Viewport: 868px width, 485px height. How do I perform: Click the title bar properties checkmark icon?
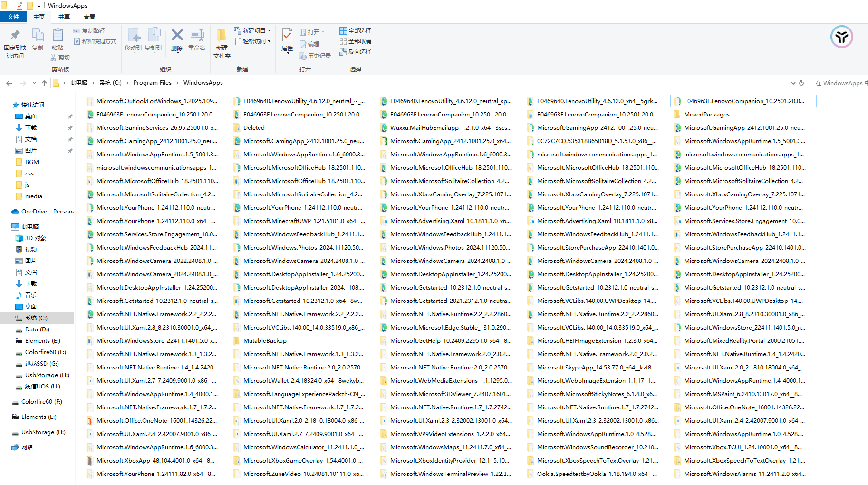pyautogui.click(x=19, y=6)
